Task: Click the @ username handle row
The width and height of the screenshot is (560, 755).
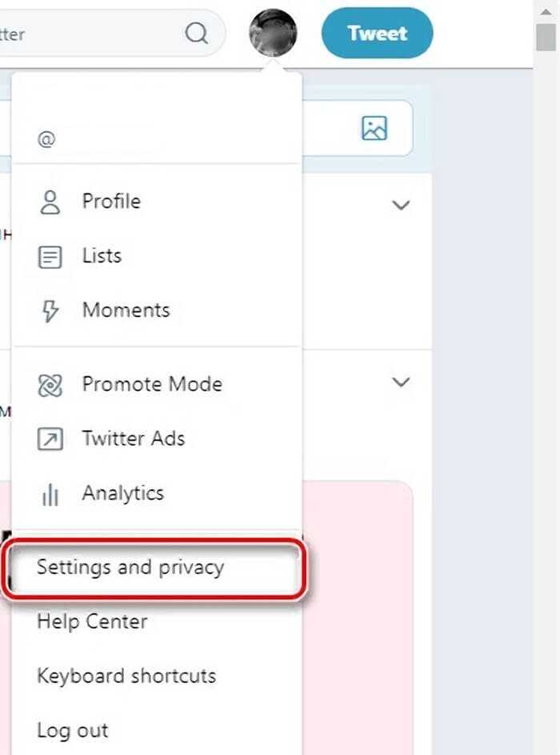Action: [156, 139]
